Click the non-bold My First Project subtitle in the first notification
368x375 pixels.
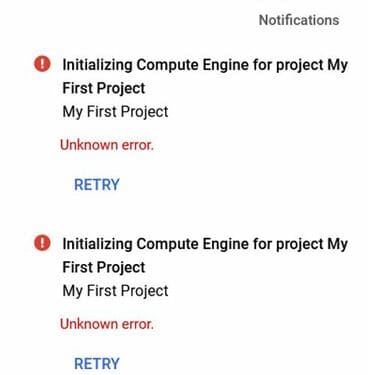[x=115, y=112]
